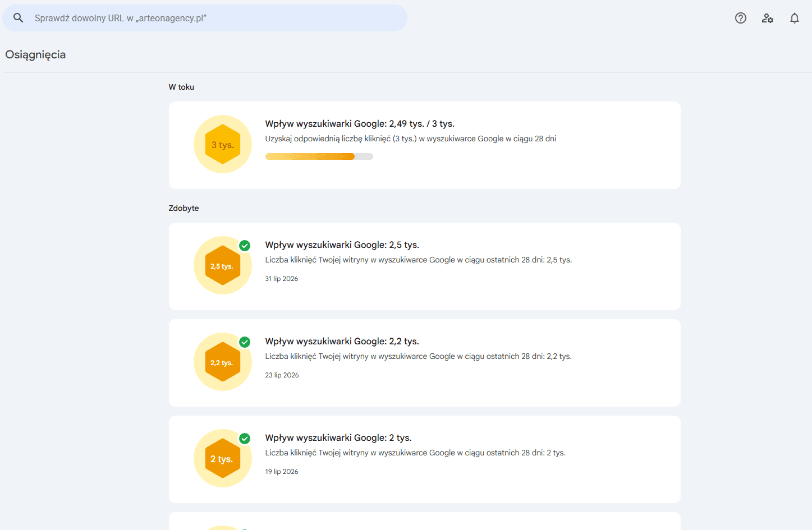Screen dimensions: 812x530
Task: Open the notifications bell
Action: tap(795, 18)
